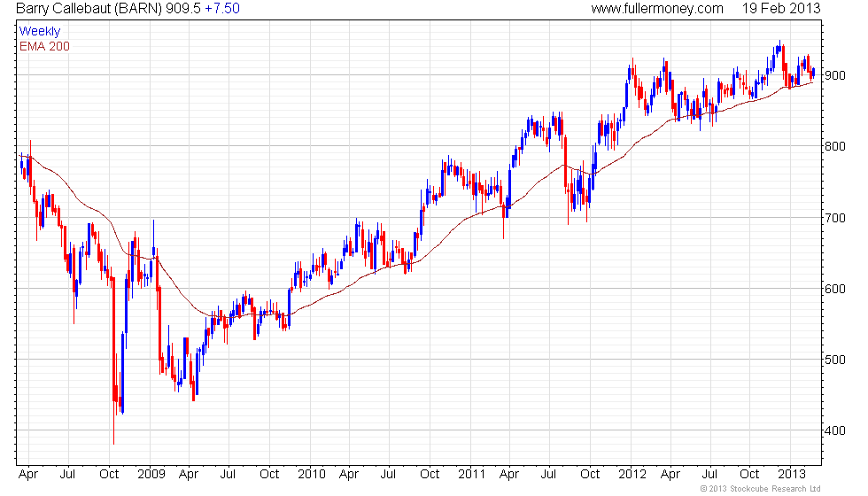
Task: Click the '2013' date axis label
Action: 792,475
